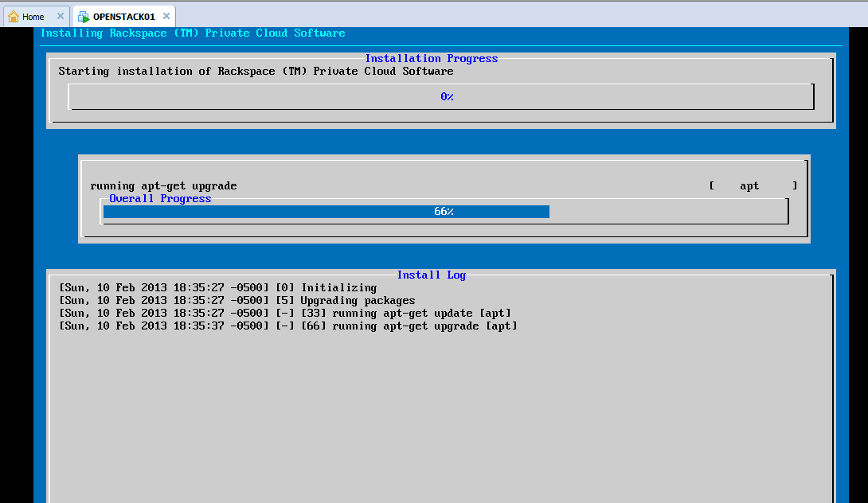Click the unfilled part of Overall Progress bar
This screenshot has height=503, width=868.
point(667,212)
